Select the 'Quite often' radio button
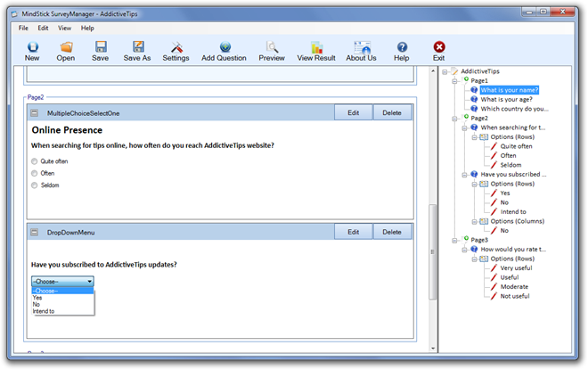The image size is (588, 370). click(x=35, y=161)
